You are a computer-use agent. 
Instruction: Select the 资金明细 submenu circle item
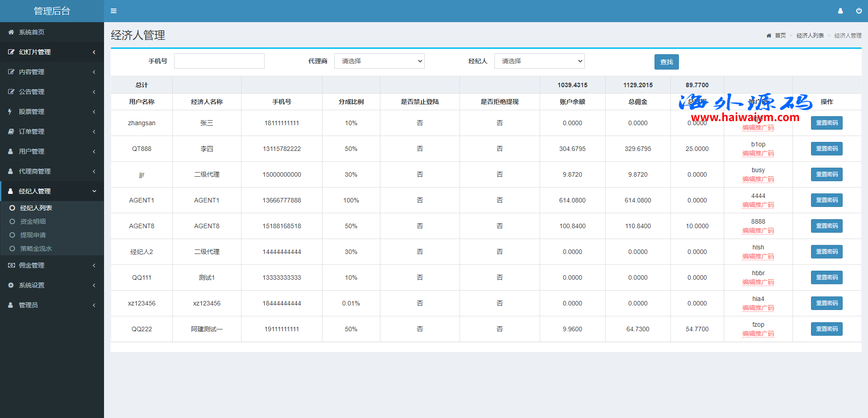[x=33, y=221]
